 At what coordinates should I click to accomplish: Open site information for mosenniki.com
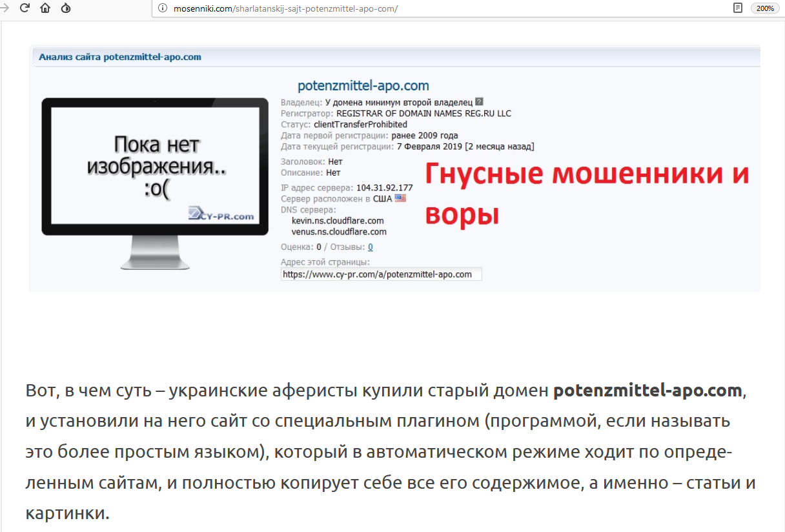[x=162, y=8]
